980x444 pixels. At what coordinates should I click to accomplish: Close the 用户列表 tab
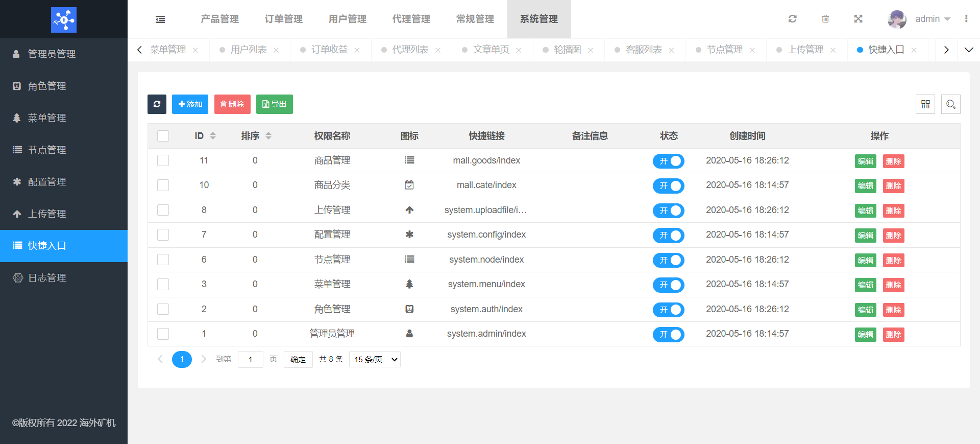pyautogui.click(x=276, y=50)
